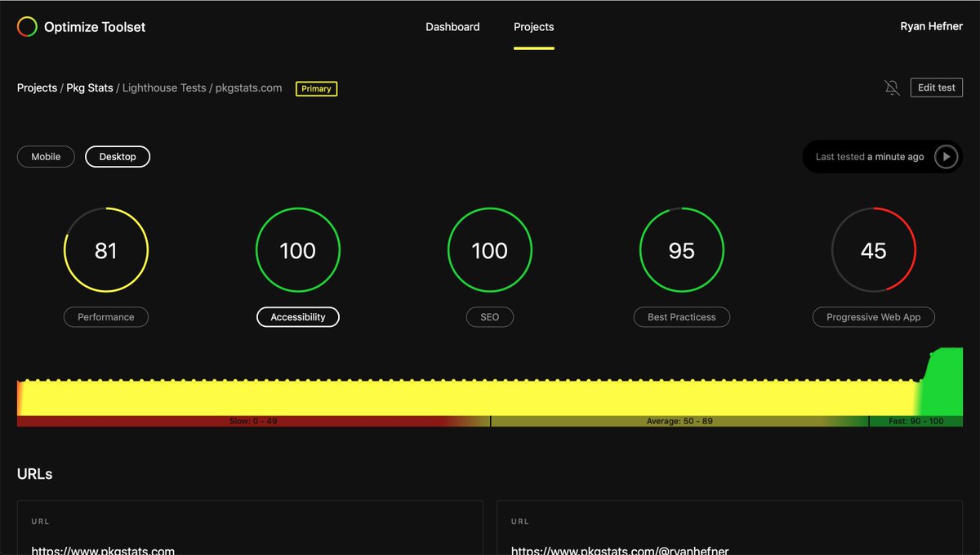Viewport: 980px width, 555px height.
Task: Switch to the Dashboard tab
Action: tap(452, 26)
